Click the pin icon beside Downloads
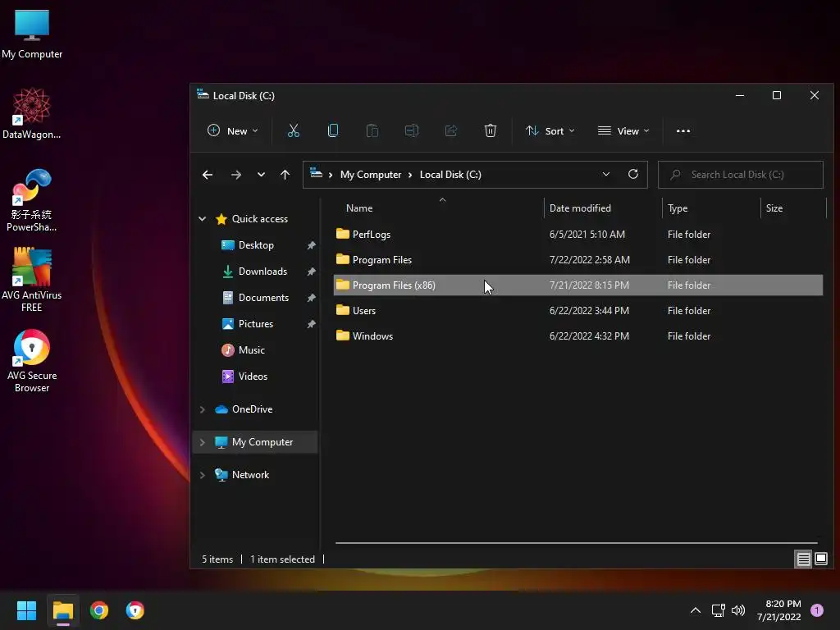The image size is (840, 630). click(x=311, y=271)
